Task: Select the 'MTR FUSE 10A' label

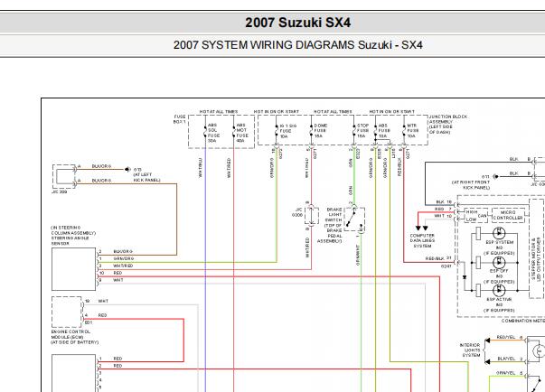Action: pos(412,131)
